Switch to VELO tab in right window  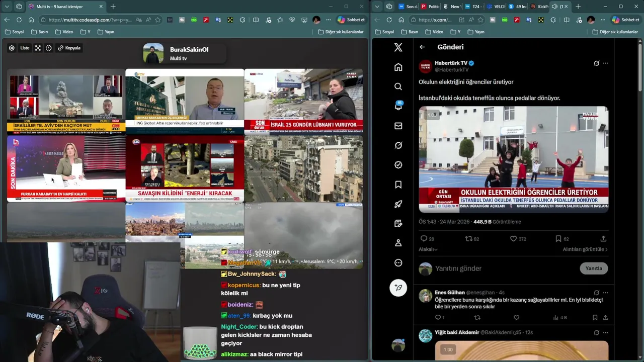pos(495,7)
